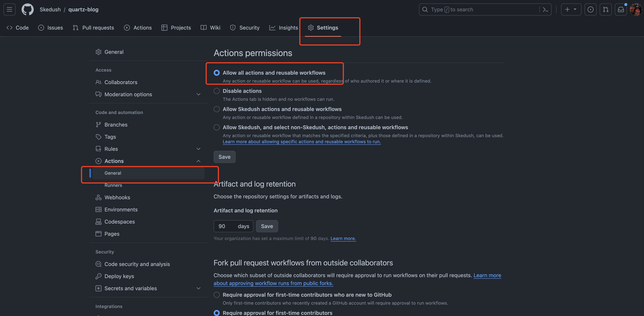The height and width of the screenshot is (316, 644).
Task: Expand the Moderation options section
Action: (199, 95)
